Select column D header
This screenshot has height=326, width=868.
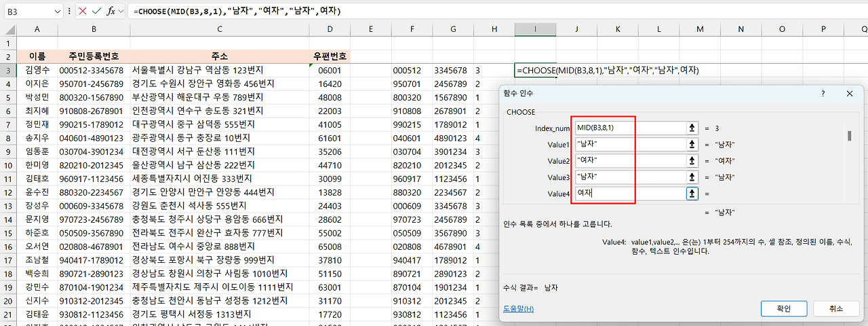(329, 29)
